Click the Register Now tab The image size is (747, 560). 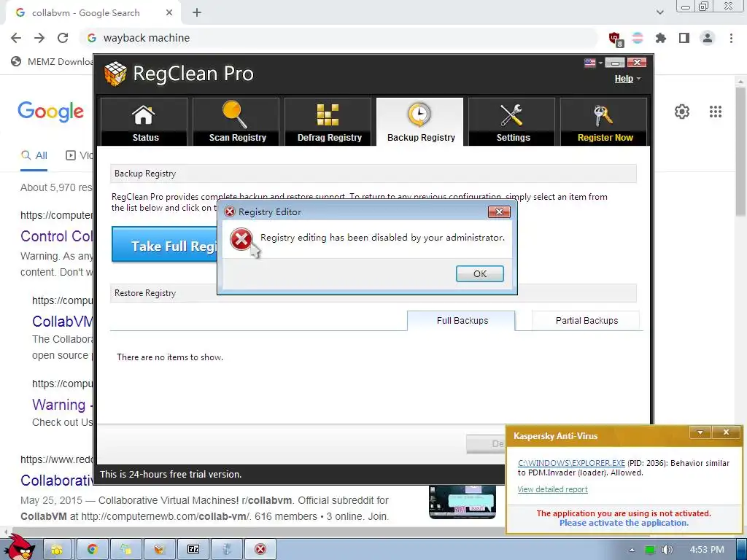coord(603,122)
